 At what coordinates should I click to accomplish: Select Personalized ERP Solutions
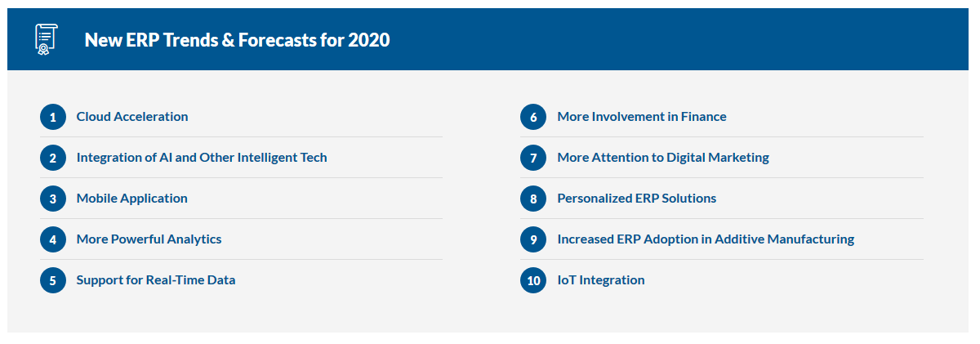pos(637,199)
